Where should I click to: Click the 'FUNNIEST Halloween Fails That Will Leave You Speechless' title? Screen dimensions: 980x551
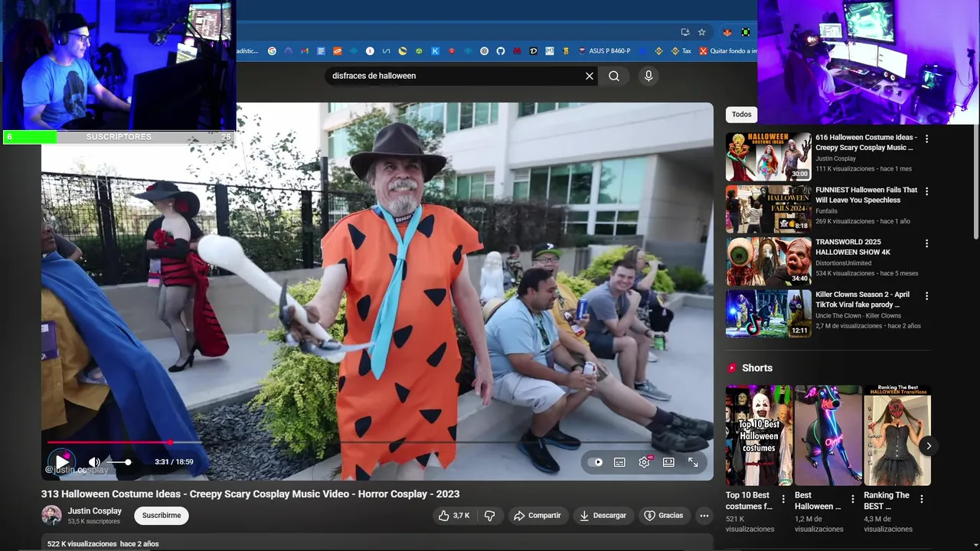click(866, 195)
